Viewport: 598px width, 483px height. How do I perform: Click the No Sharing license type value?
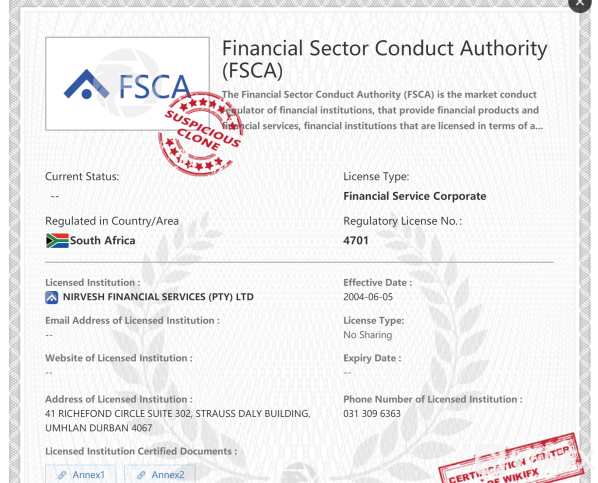click(x=368, y=335)
